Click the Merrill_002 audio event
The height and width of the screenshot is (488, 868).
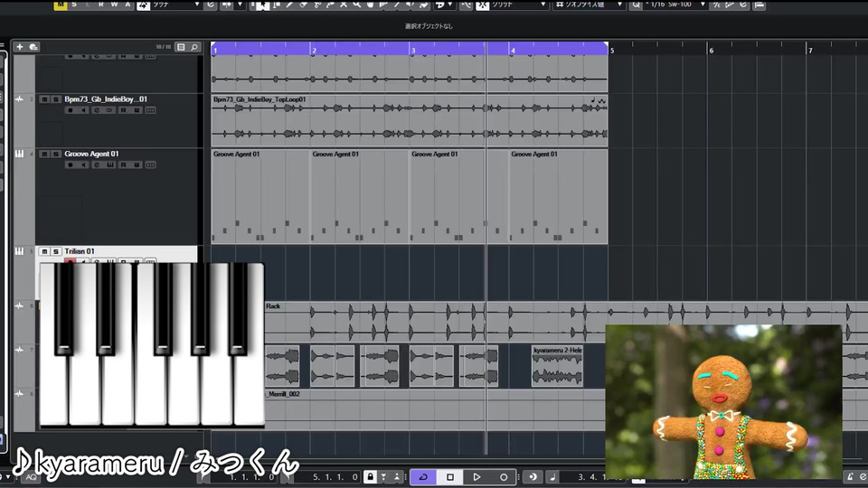click(x=435, y=409)
